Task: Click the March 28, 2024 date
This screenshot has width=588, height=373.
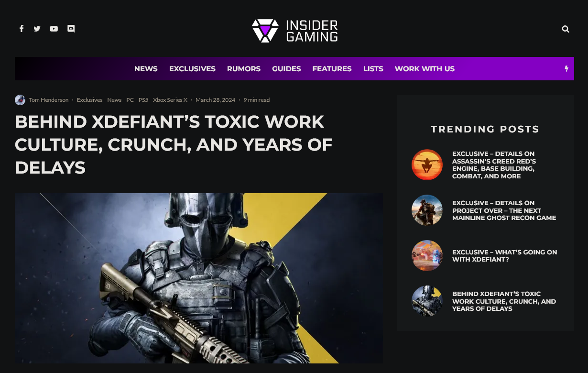Action: pyautogui.click(x=215, y=100)
